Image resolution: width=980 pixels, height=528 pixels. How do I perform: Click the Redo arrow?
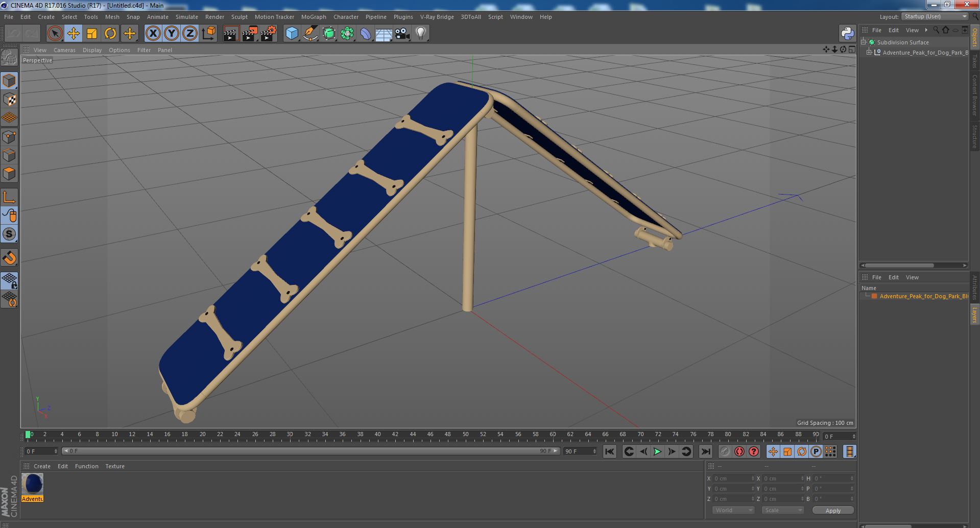pos(32,34)
